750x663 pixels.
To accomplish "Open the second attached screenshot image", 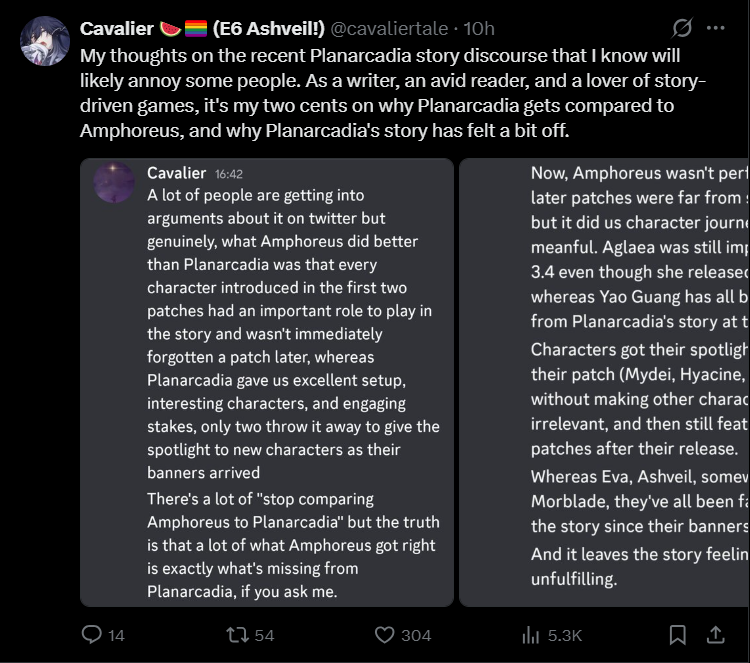I will (604, 382).
